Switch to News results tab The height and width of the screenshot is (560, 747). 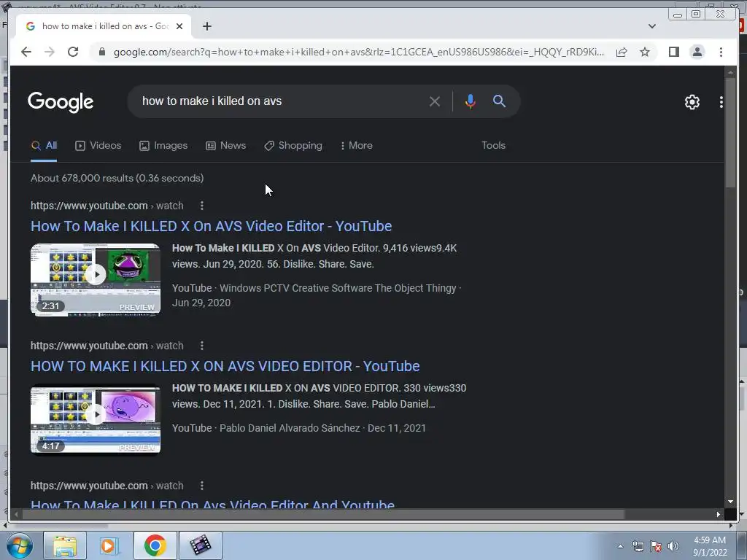[226, 146]
